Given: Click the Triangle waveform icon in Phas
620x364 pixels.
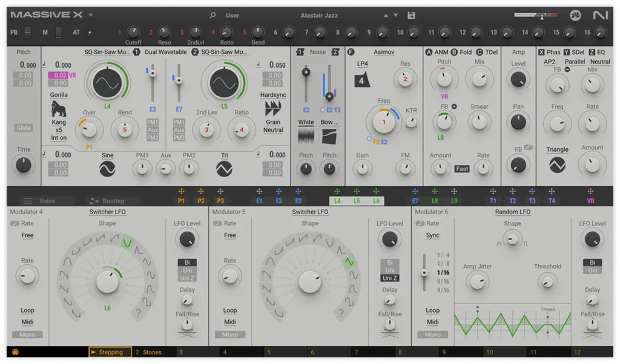Looking at the screenshot, I should [x=557, y=165].
